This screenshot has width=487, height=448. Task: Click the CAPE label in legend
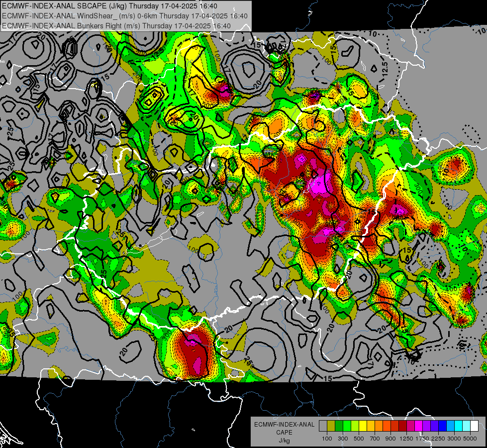click(284, 433)
